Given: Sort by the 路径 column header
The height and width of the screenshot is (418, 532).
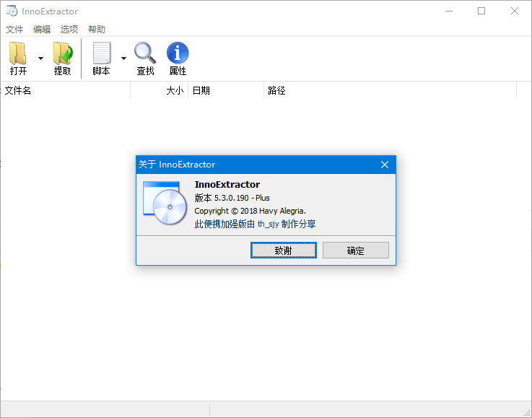Looking at the screenshot, I should click(391, 90).
